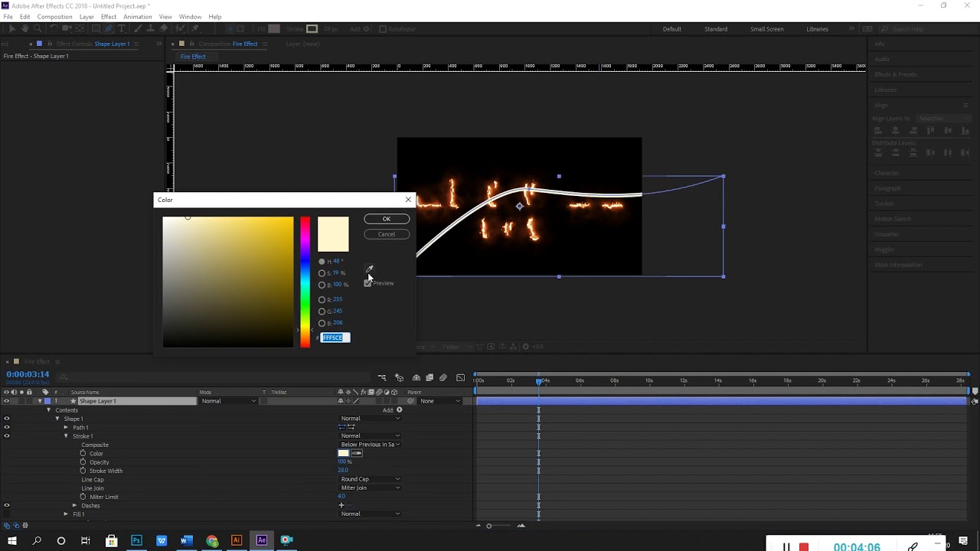980x551 pixels.
Task: Close the Color dialog with the X
Action: (408, 200)
